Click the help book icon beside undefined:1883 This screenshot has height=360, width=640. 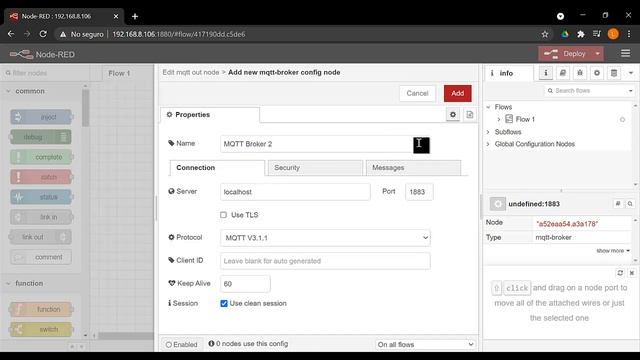(x=618, y=204)
